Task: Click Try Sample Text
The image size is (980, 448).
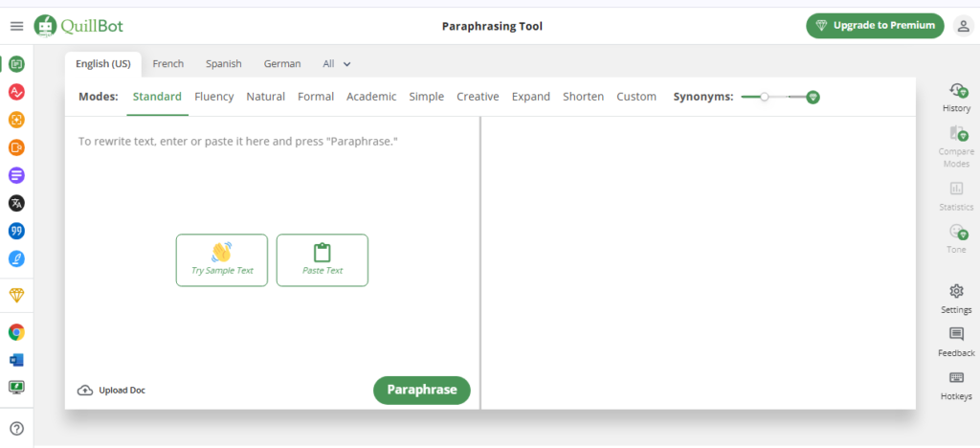Action: pos(222,260)
